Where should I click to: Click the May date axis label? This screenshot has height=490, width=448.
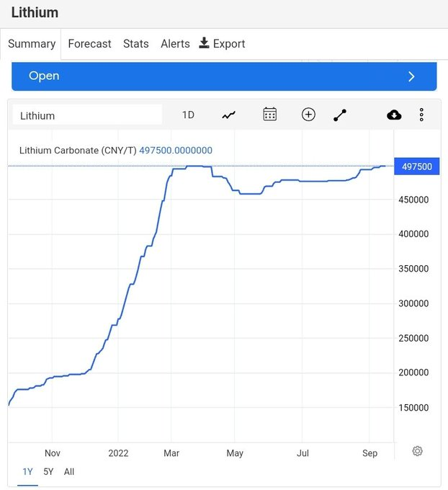[235, 453]
